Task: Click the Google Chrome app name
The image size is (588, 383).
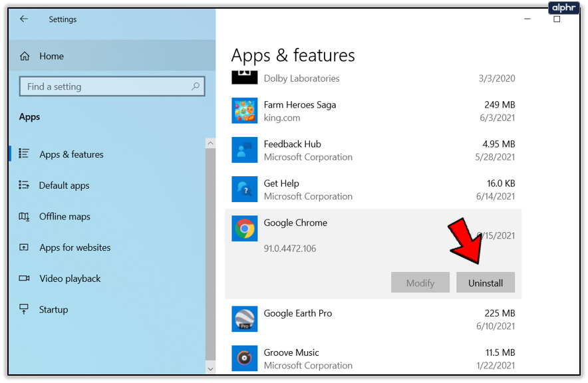Action: pyautogui.click(x=295, y=223)
